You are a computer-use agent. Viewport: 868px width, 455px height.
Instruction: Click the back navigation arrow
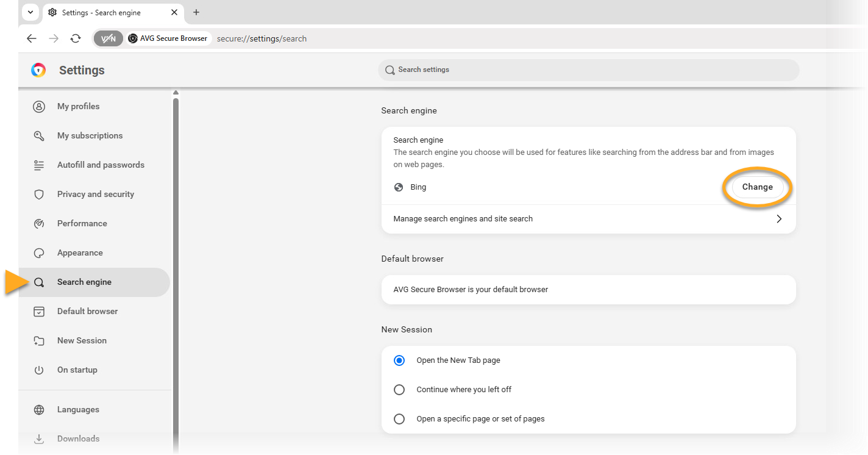click(32, 38)
